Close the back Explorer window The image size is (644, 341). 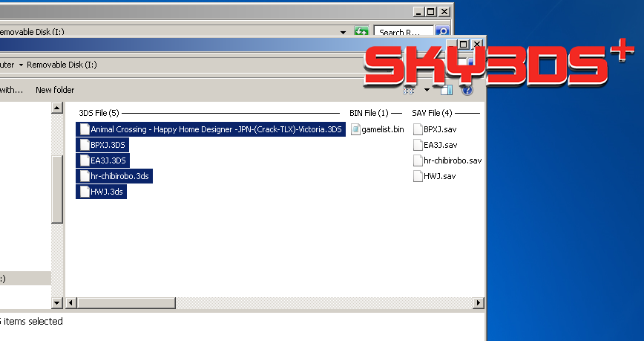[444, 12]
